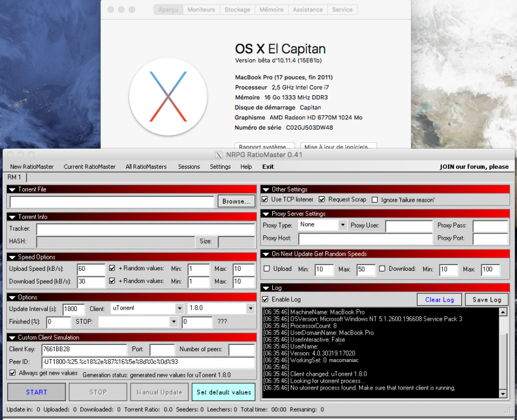Disable the Enable Log checkbox
This screenshot has width=517, height=420.
coord(265,299)
